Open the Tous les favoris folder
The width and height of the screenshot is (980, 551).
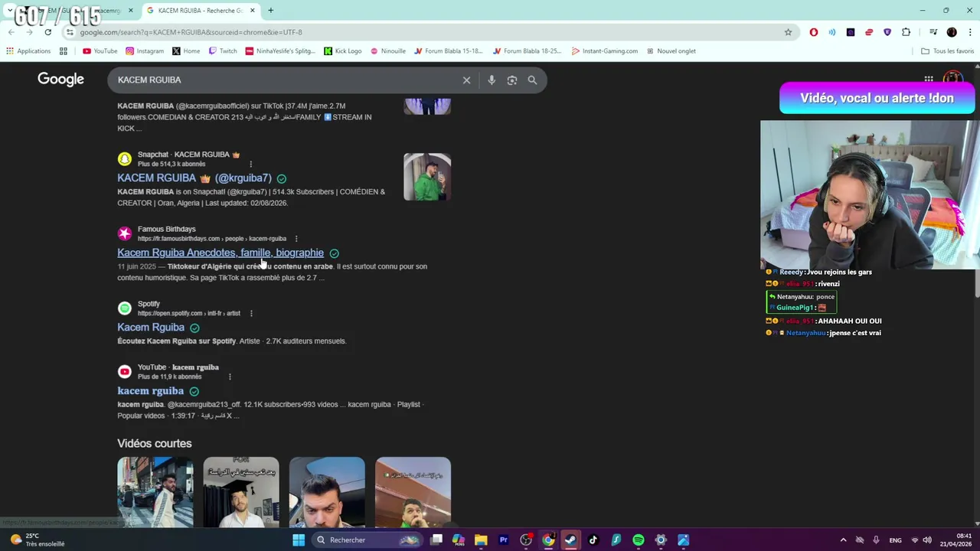tap(947, 51)
